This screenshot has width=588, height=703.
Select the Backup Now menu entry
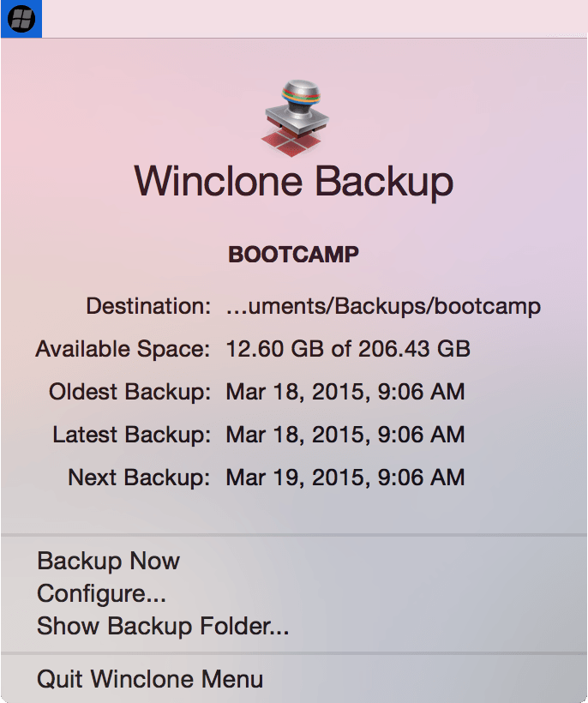click(107, 561)
